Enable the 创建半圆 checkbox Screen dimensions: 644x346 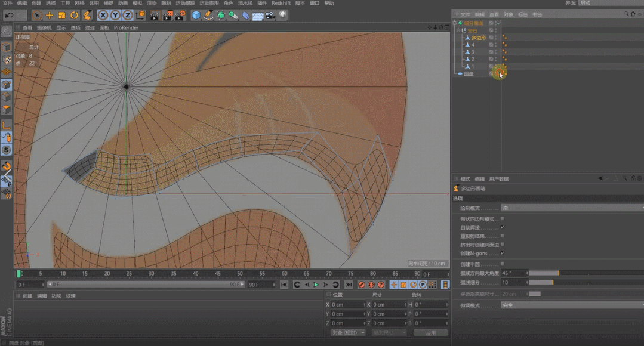coord(502,263)
